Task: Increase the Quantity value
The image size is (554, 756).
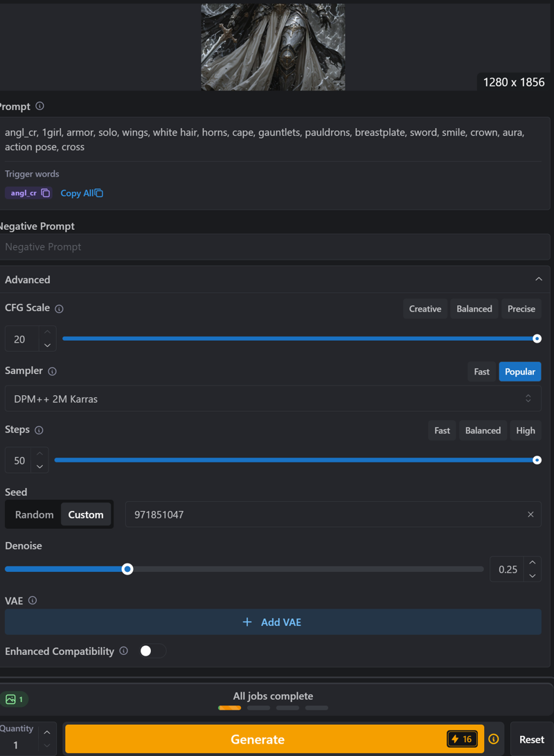Action: [46, 732]
